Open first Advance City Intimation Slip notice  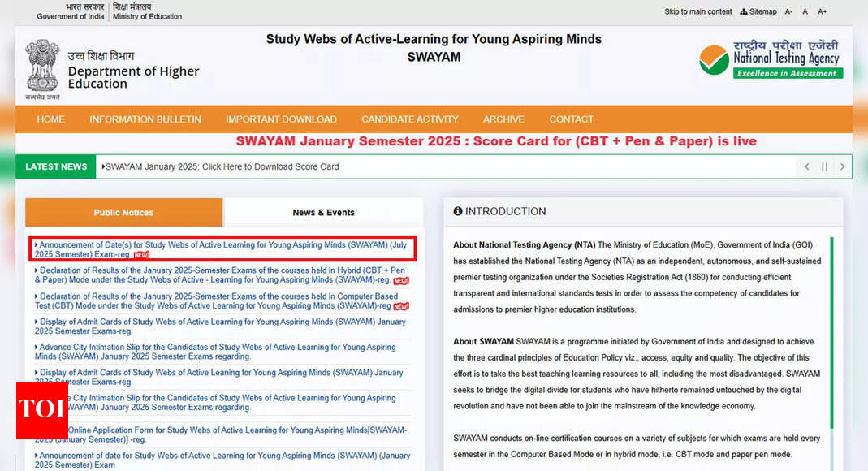(x=216, y=352)
